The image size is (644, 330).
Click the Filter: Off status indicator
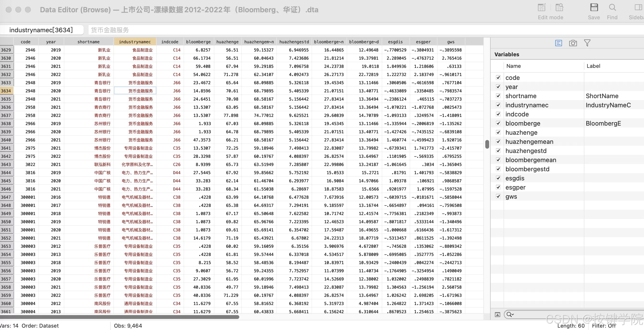tap(604, 326)
